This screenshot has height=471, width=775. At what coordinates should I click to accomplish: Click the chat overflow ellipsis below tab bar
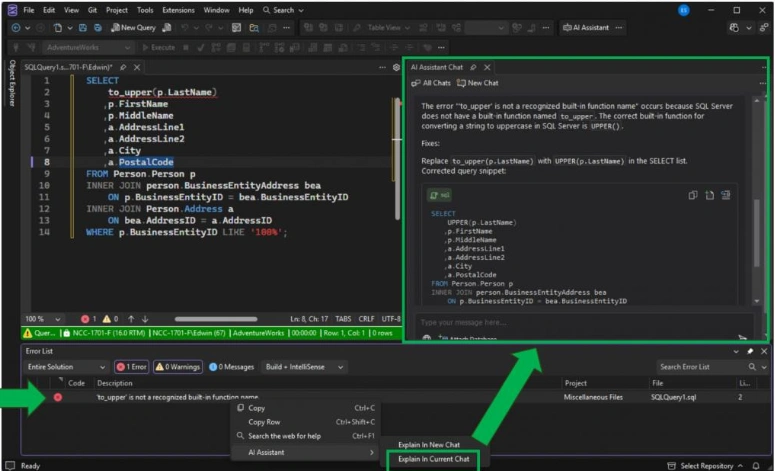(x=763, y=83)
